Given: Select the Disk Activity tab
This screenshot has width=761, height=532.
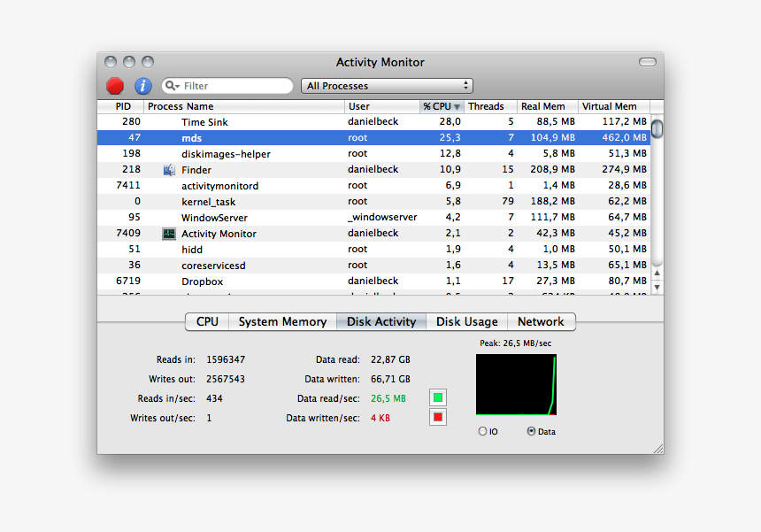Looking at the screenshot, I should 381,322.
